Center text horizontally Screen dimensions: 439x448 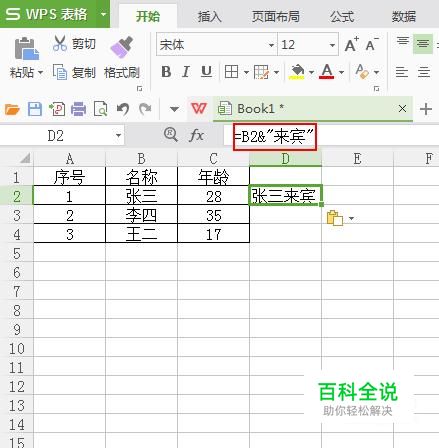[x=424, y=72]
